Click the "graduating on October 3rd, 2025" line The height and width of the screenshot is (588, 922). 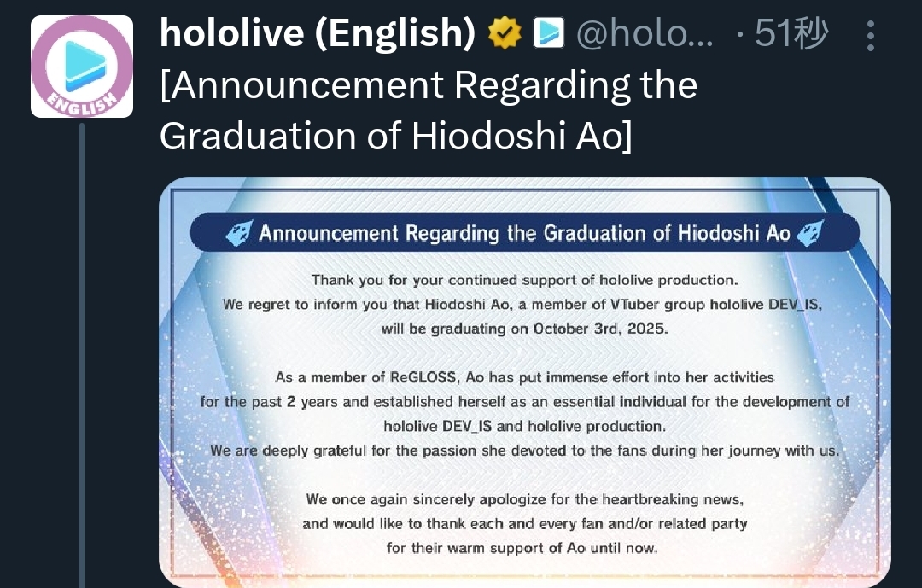[524, 329]
